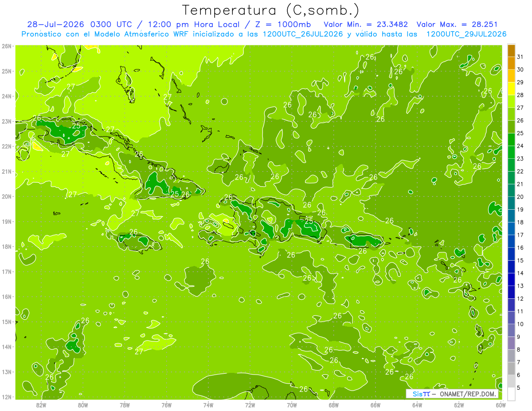
Task: Click the colorbar scale value 24
Action: pos(520,146)
